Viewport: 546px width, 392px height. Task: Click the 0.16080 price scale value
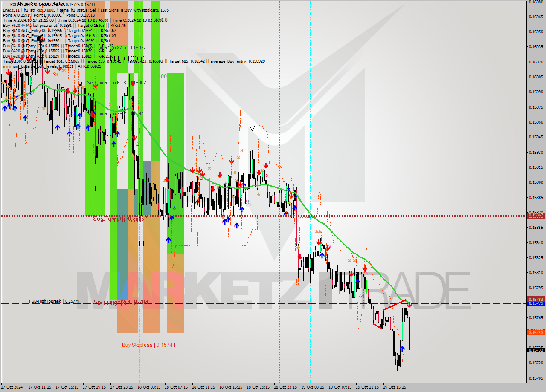(536, 2)
